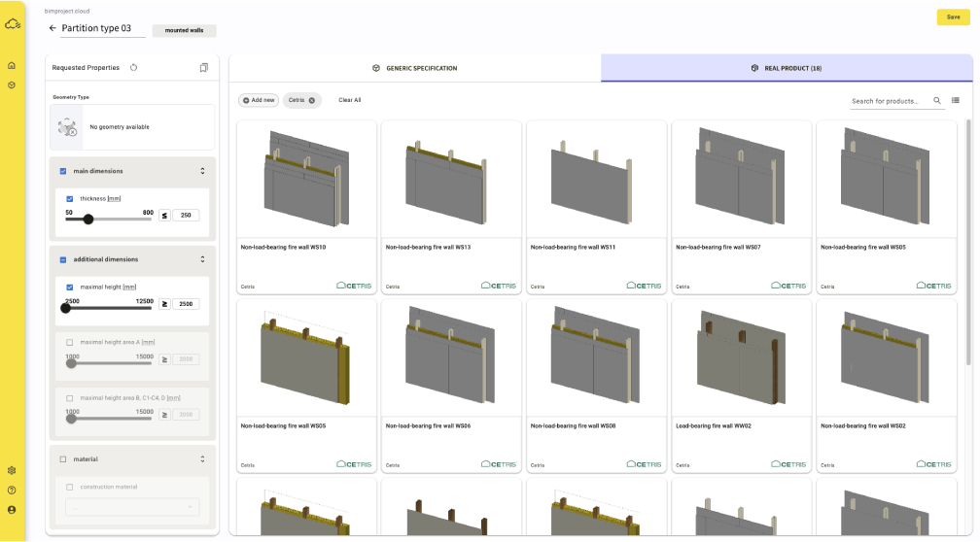Uncheck the thickness [mm] checkbox
Viewport: 980px width, 542px height.
coord(69,198)
